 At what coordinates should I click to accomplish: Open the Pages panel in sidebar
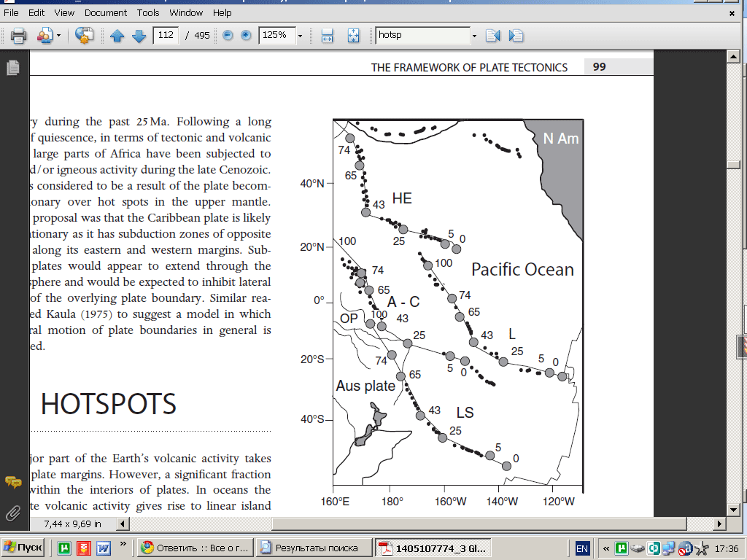pyautogui.click(x=13, y=68)
